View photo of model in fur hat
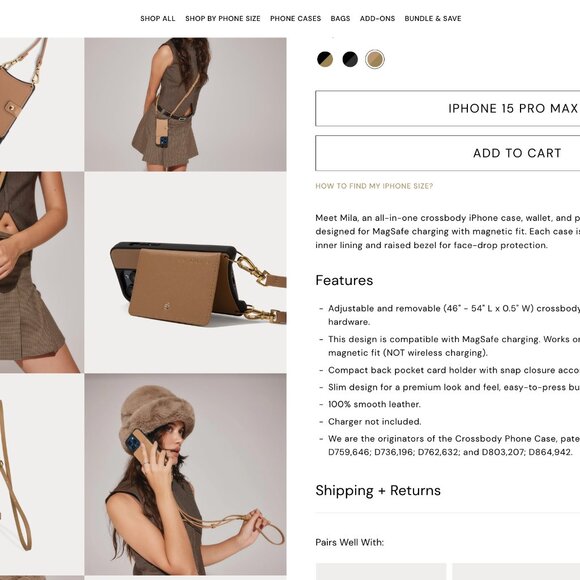This screenshot has height=580, width=580. 185,474
